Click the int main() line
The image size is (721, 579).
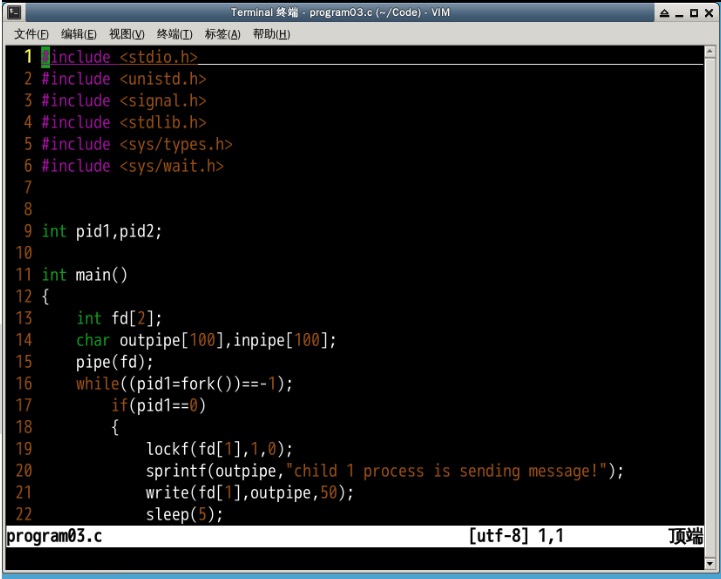pyautogui.click(x=85, y=275)
